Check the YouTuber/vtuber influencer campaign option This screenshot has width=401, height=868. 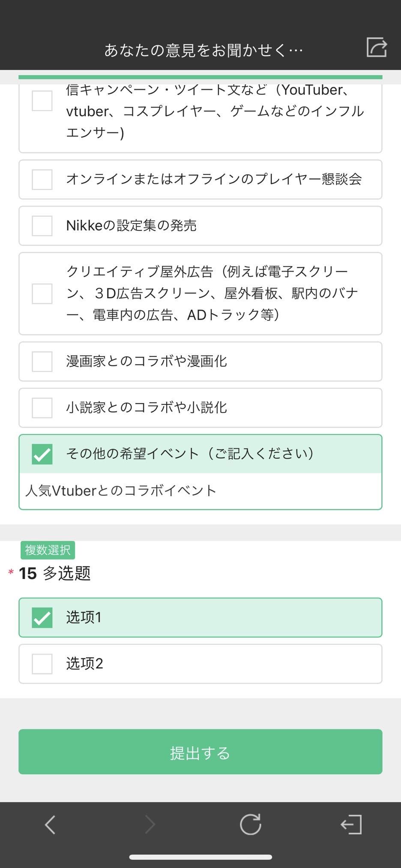(42, 101)
